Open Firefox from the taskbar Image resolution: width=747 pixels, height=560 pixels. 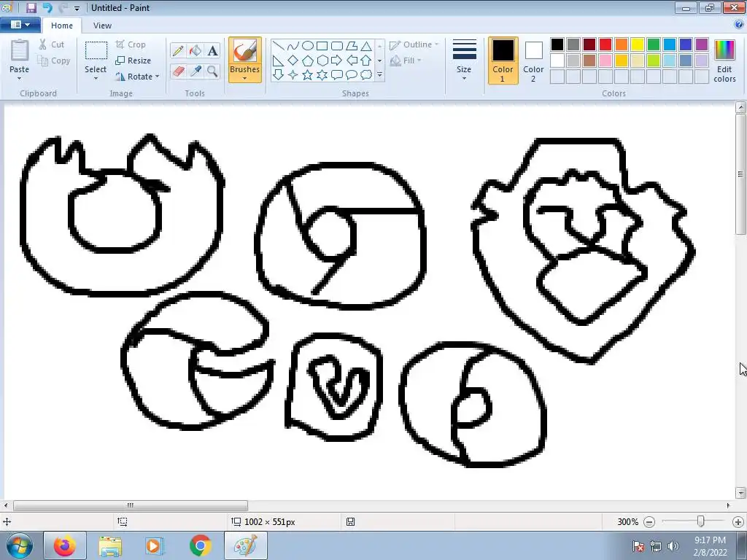(x=65, y=545)
